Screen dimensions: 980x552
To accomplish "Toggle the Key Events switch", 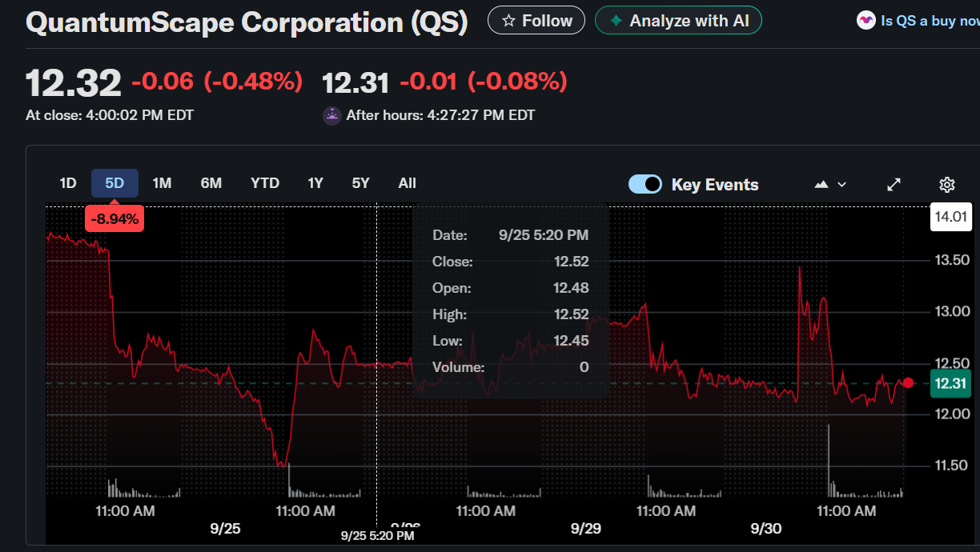I will click(x=645, y=184).
